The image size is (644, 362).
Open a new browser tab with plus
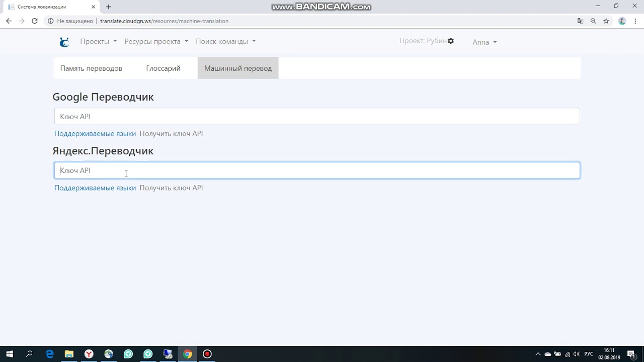(x=109, y=7)
